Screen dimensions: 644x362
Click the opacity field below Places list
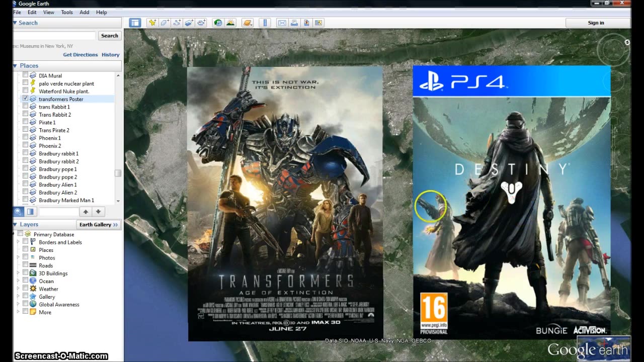point(59,212)
